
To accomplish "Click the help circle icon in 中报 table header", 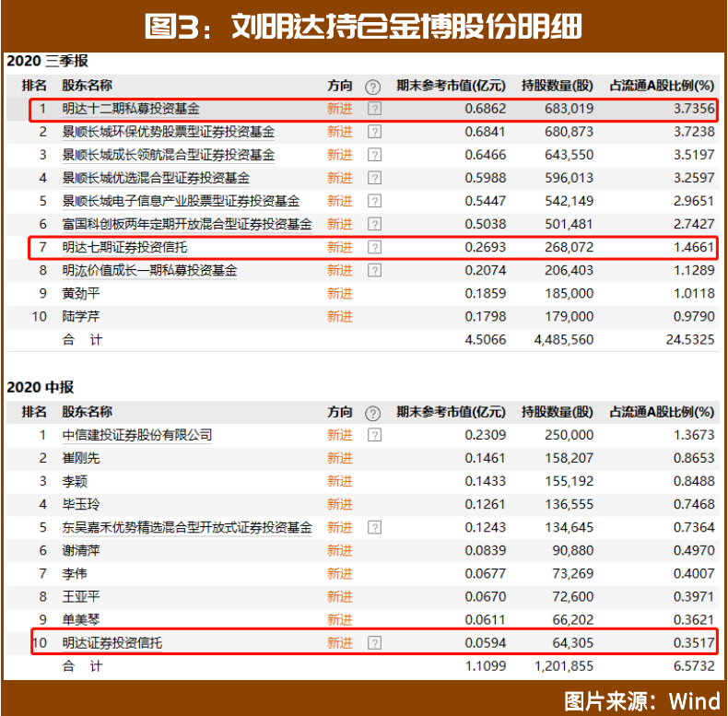I will click(372, 413).
